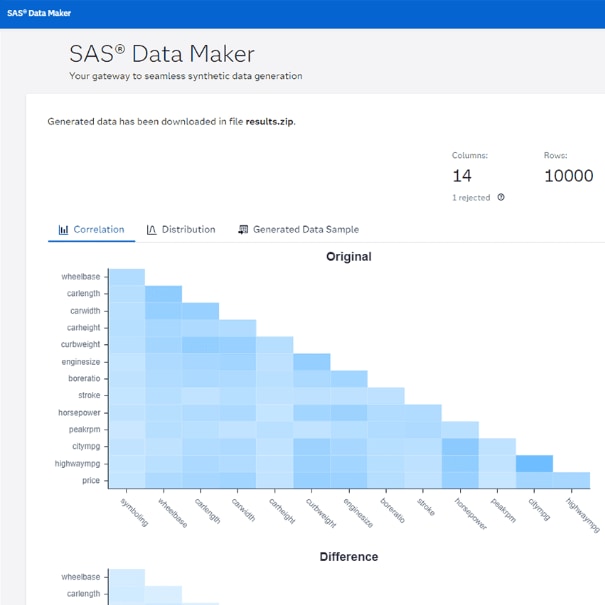Select the dark highwaympg-citympg correlation cell

[x=534, y=463]
